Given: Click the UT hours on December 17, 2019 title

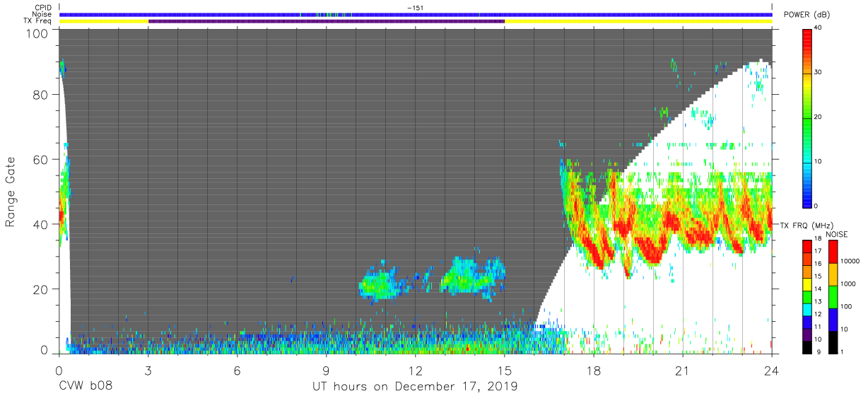Looking at the screenshot, I should click(416, 387).
